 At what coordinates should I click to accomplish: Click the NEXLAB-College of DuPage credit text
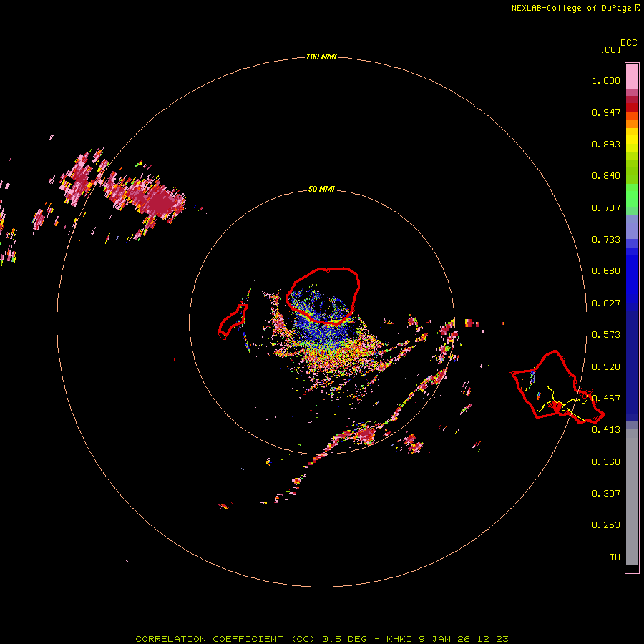tap(575, 8)
